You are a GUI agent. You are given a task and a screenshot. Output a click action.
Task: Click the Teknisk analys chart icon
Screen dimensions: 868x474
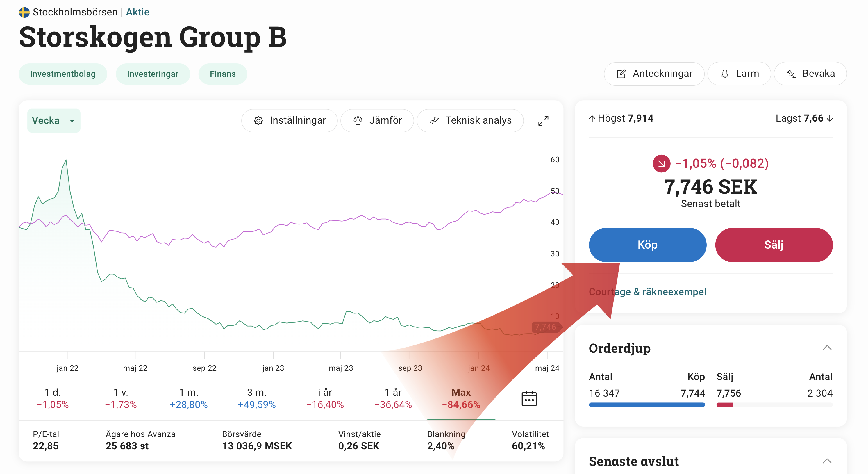434,120
